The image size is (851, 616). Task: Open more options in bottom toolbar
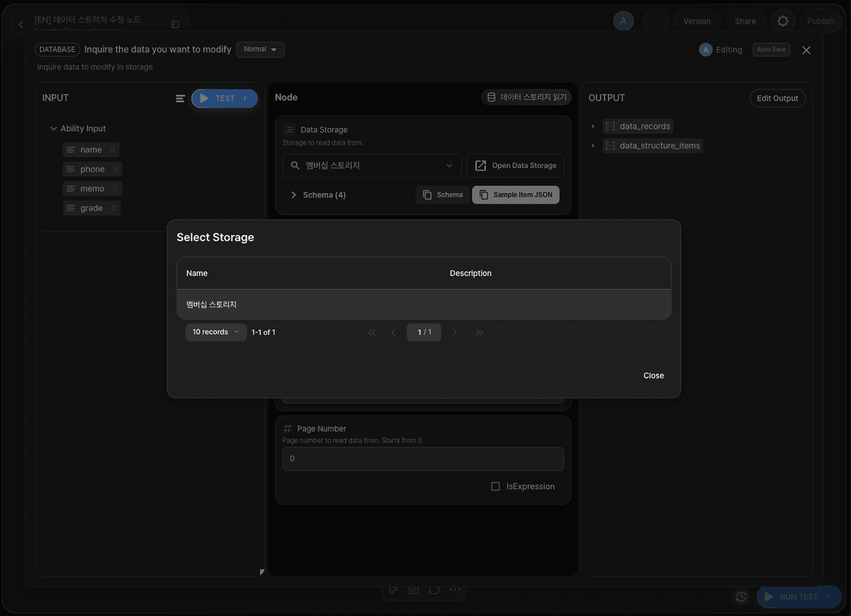point(455,590)
